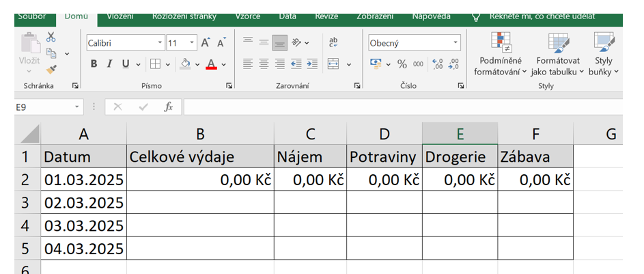This screenshot has width=644, height=274.
Task: Click the Increase Decimal icon
Action: (x=438, y=64)
